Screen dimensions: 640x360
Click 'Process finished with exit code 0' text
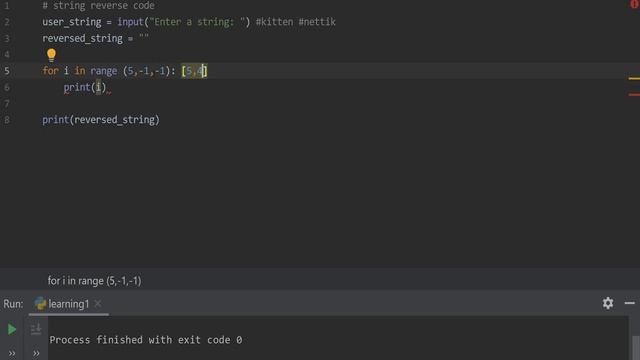[146, 340]
